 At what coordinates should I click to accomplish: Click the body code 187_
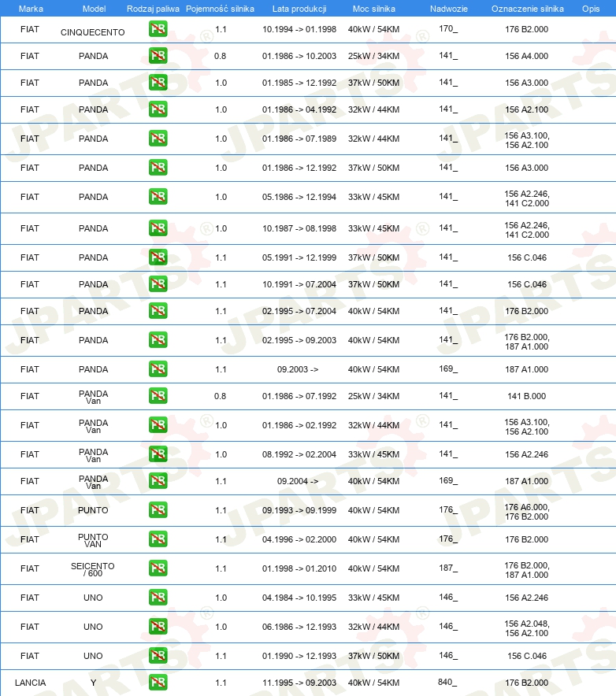coord(448,568)
